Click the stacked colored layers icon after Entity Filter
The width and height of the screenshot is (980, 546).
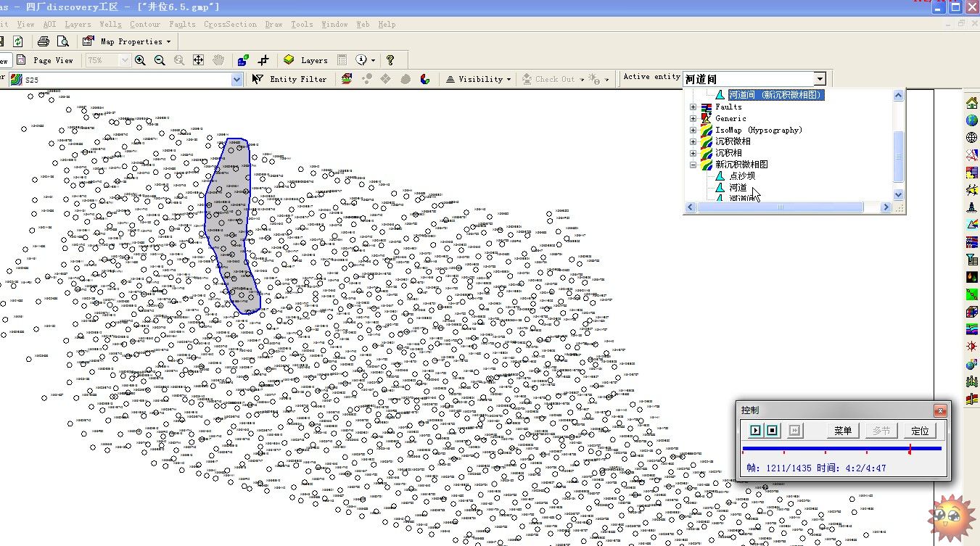click(347, 79)
